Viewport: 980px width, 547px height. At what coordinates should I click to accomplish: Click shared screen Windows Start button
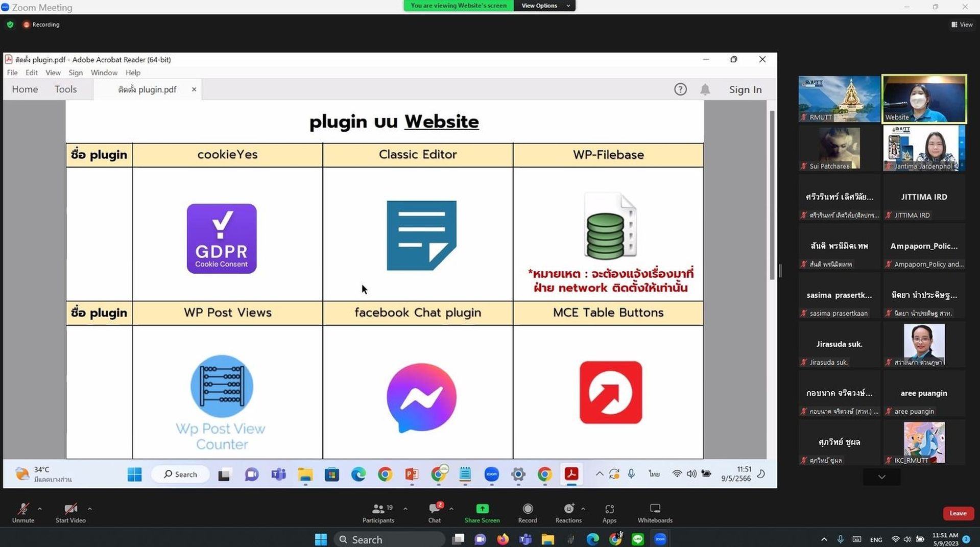click(x=135, y=474)
